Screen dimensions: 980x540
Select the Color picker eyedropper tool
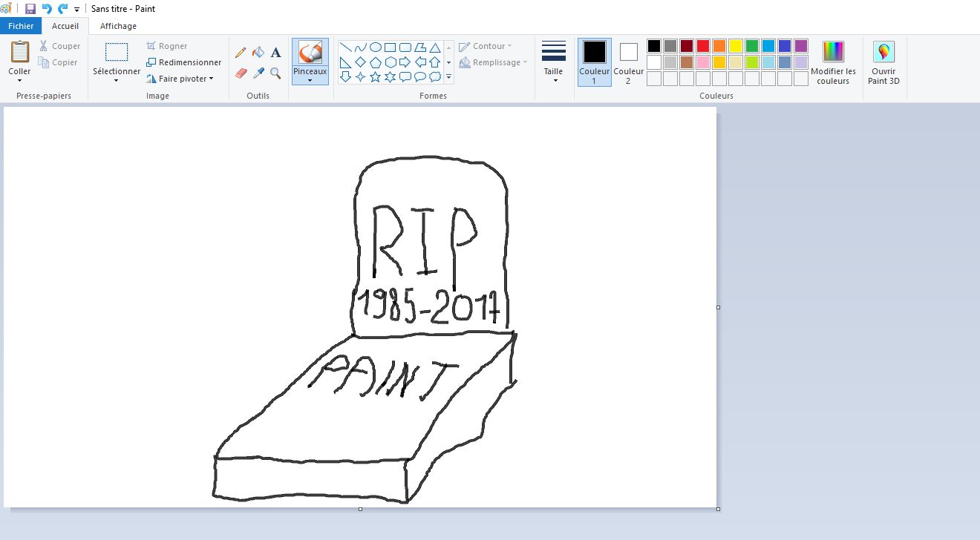(x=258, y=73)
